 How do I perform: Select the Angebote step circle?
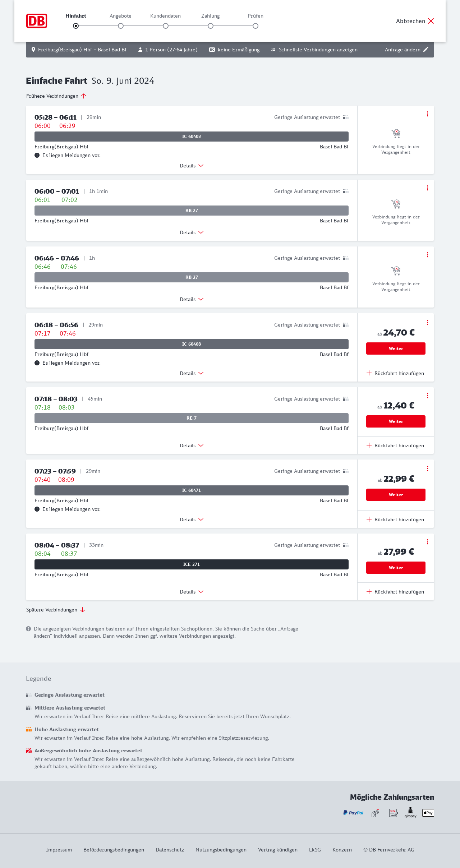[x=121, y=26]
